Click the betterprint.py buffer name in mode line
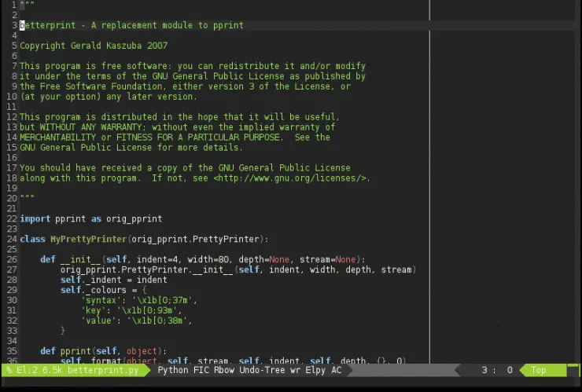This screenshot has width=582, height=392. (103, 370)
